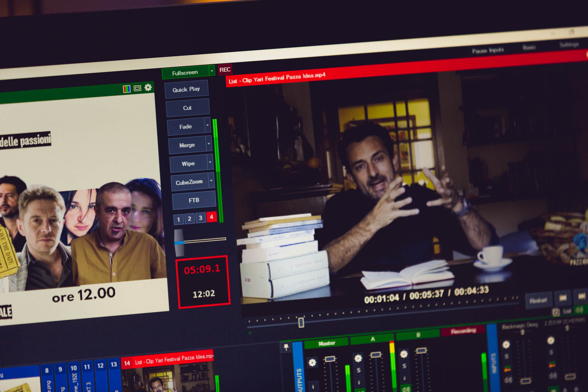The image size is (588, 392).
Task: Click the colour correction bars icon
Action: tap(126, 89)
